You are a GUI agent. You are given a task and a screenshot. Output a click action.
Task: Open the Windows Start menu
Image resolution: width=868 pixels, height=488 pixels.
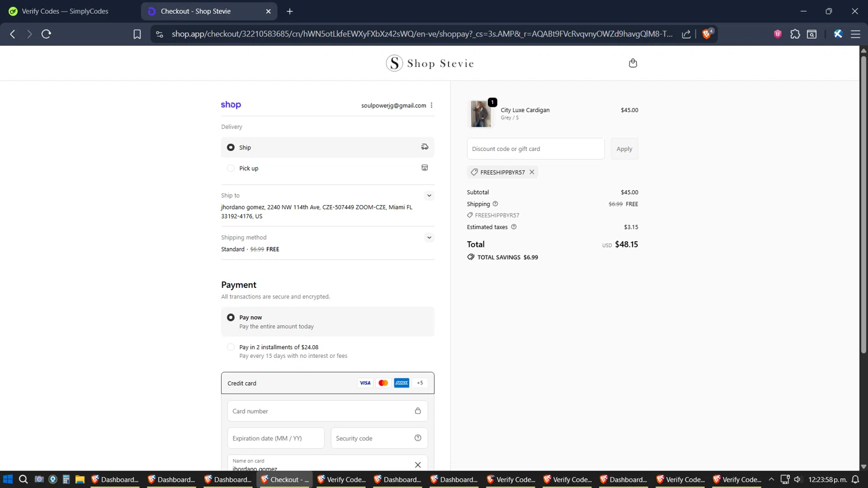click(x=8, y=479)
